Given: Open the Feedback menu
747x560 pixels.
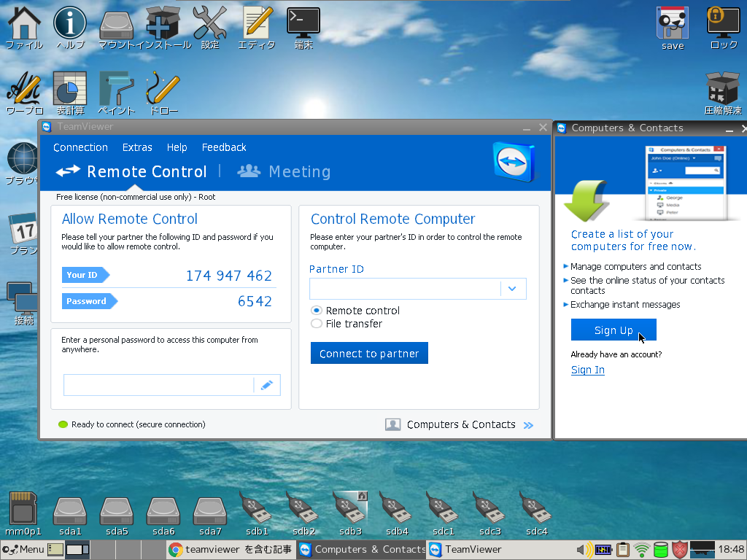Looking at the screenshot, I should point(224,147).
